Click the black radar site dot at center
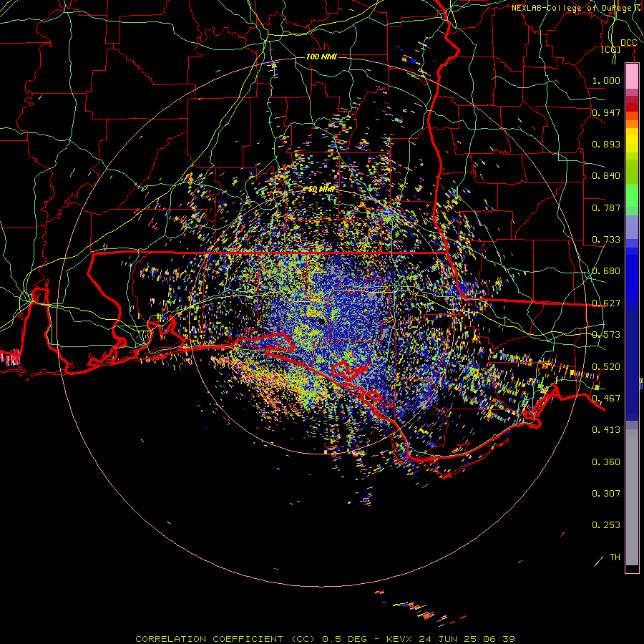The height and width of the screenshot is (644, 644). tap(321, 321)
